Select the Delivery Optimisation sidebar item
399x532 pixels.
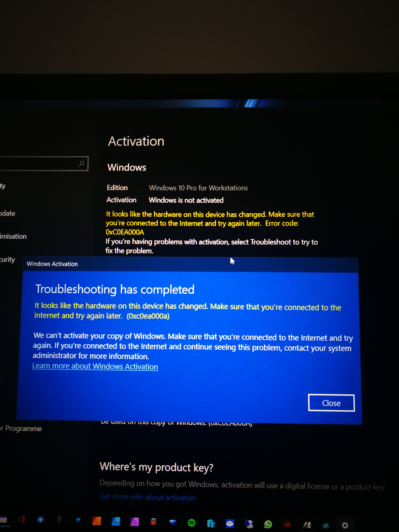13,236
